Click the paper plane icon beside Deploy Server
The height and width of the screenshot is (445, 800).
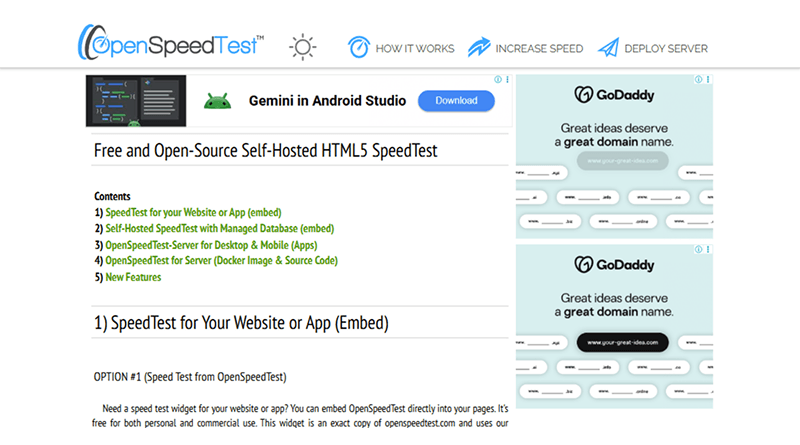coord(609,47)
